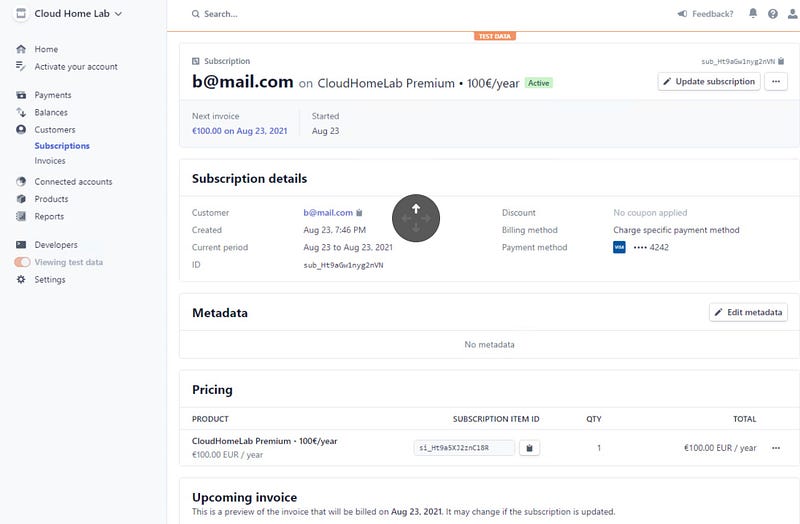Open Settings in sidebar

[x=49, y=280]
